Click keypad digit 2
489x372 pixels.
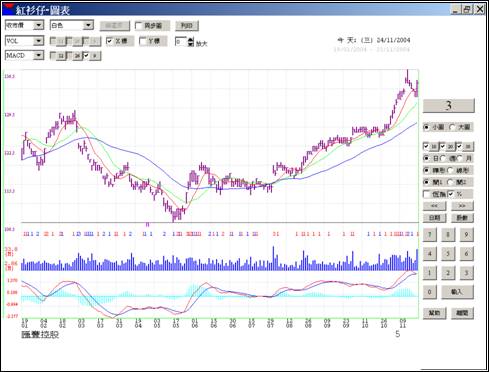tap(448, 273)
